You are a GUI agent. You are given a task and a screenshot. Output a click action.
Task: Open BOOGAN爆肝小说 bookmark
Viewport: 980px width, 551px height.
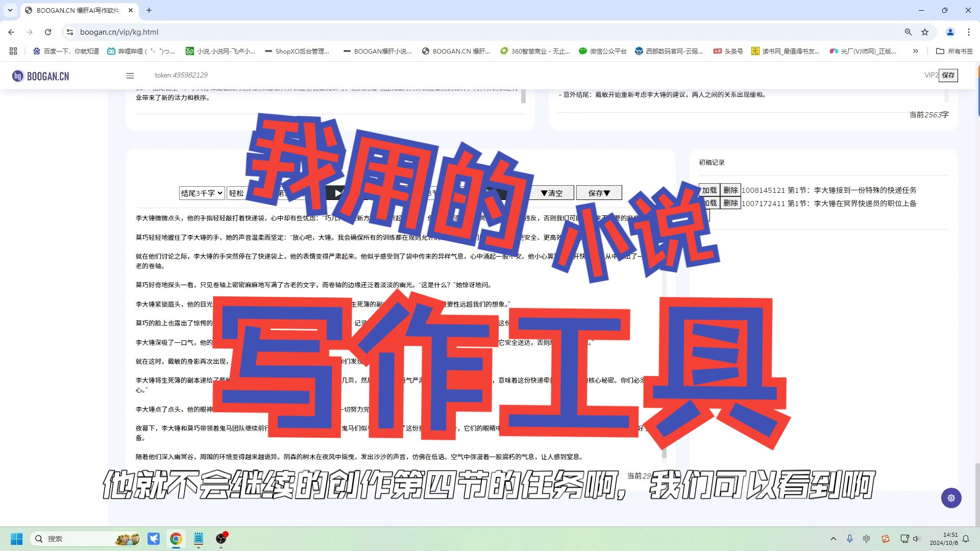pos(377,51)
